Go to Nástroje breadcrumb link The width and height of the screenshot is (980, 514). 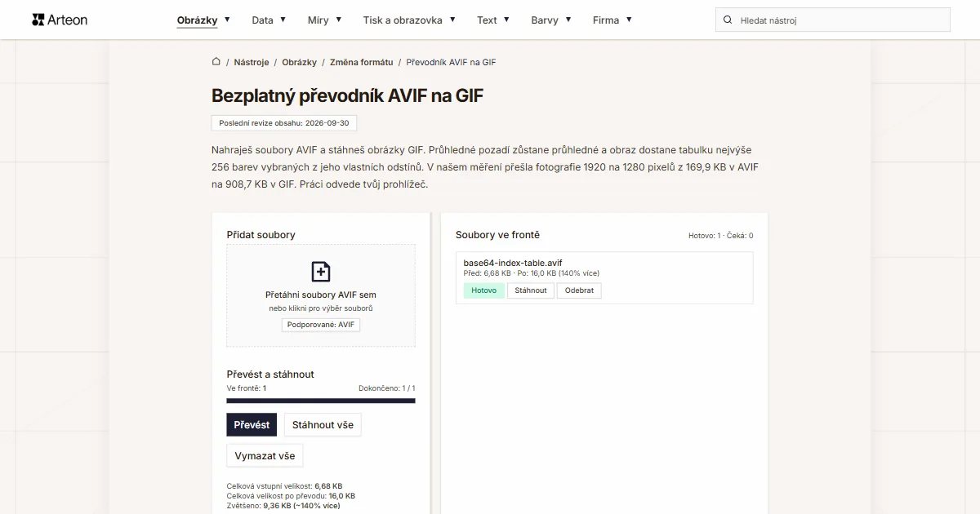click(x=252, y=62)
